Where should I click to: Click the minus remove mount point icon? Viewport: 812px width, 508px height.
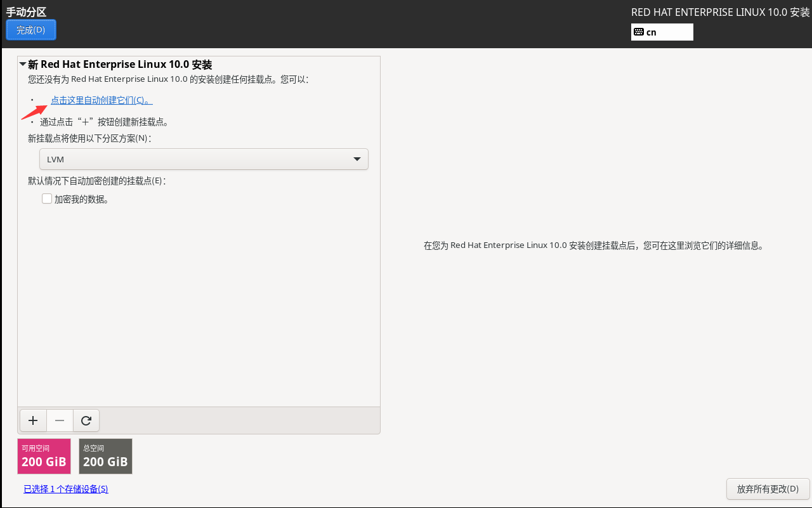pyautogui.click(x=60, y=420)
